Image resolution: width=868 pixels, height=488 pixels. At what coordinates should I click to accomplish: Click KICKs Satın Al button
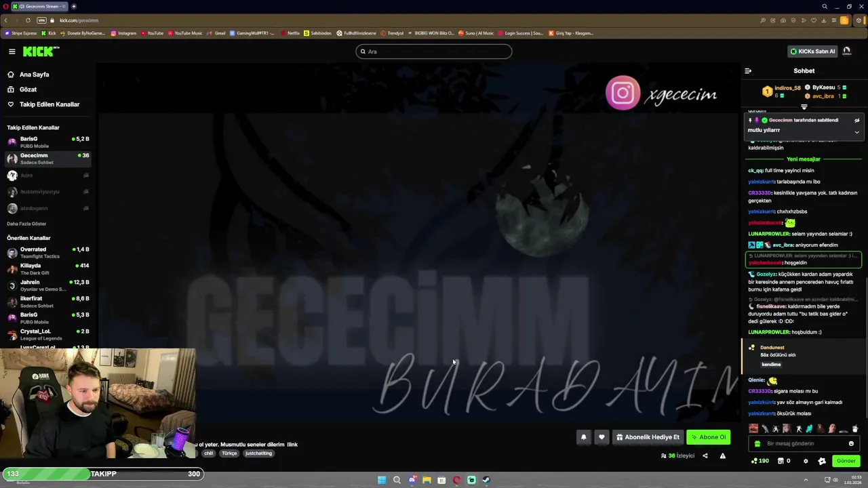(812, 52)
